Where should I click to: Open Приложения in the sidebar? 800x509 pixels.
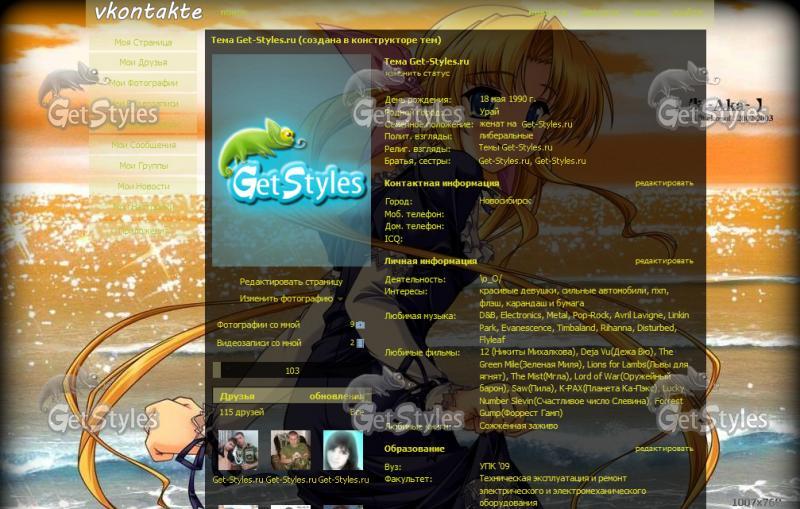(143, 231)
